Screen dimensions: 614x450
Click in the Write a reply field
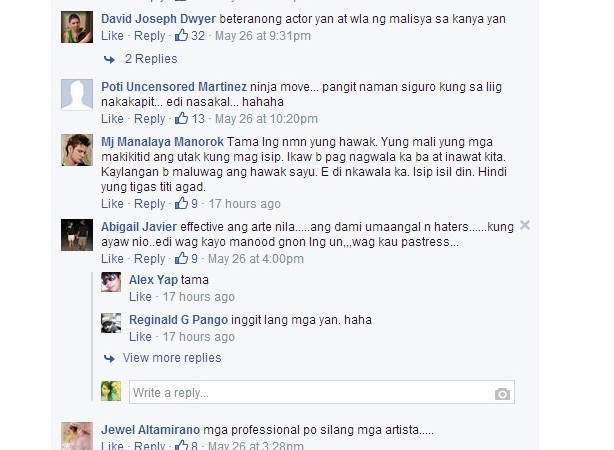tap(322, 392)
